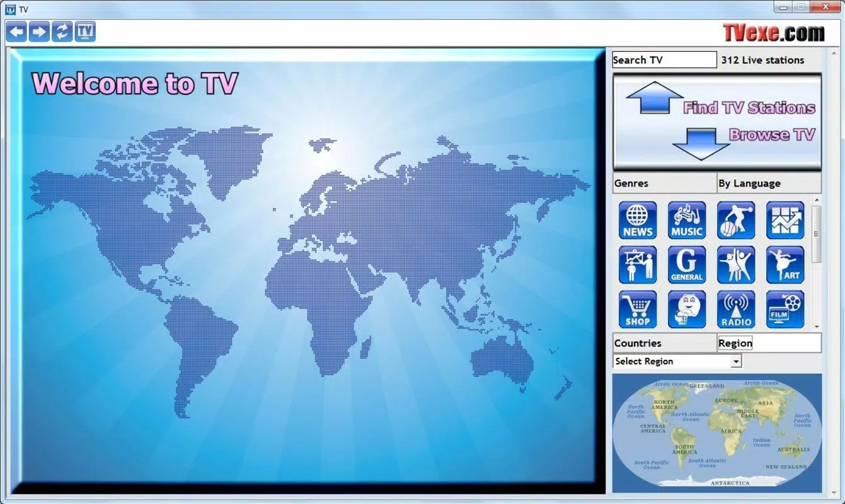The image size is (845, 504).
Task: Select the presentation board genre icon
Action: point(638,265)
